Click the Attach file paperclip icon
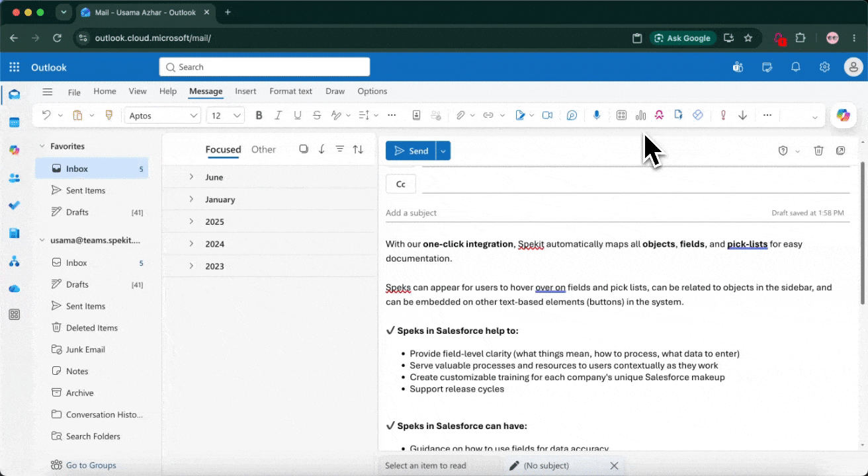Viewport: 868px width, 476px height. [460, 116]
